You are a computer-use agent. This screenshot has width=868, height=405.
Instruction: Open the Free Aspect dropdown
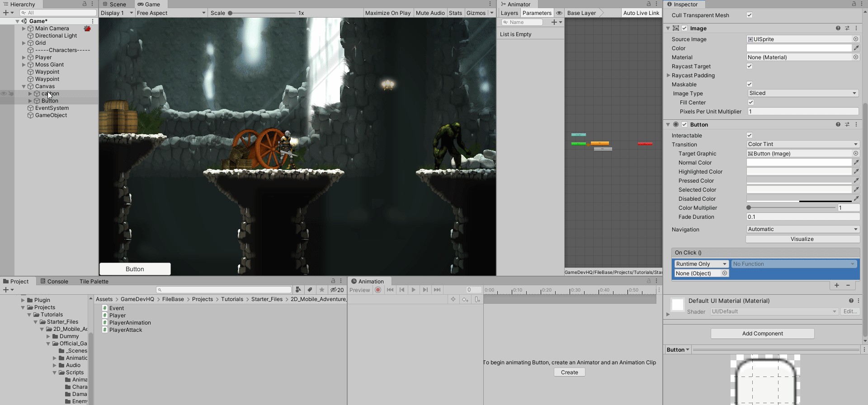click(171, 13)
